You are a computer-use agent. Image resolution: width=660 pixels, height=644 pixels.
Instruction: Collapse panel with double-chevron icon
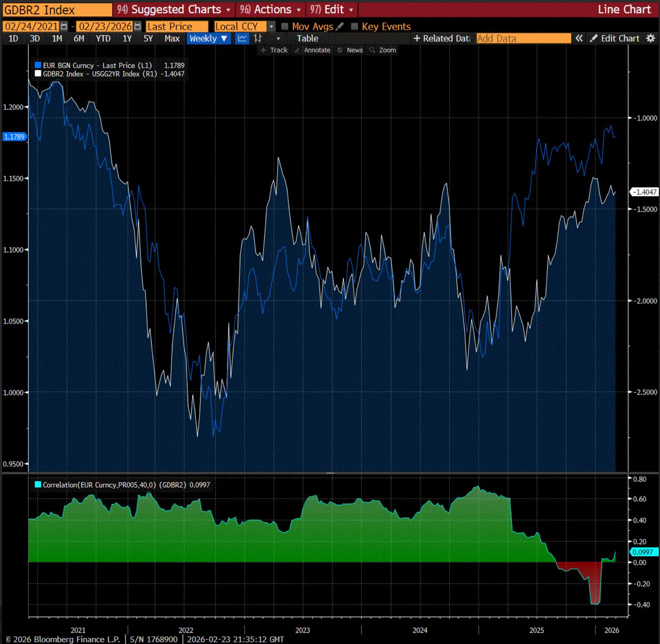(579, 38)
